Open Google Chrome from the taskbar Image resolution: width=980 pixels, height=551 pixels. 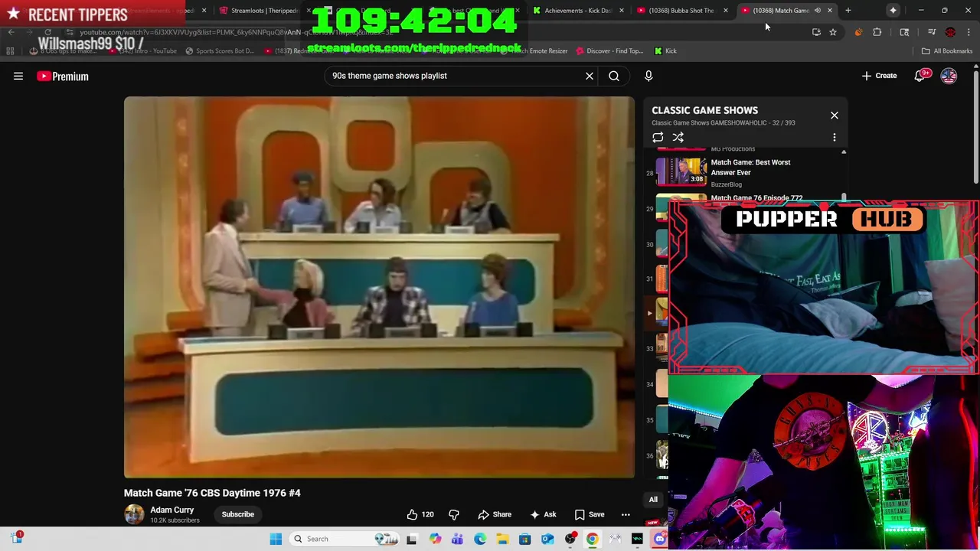593,539
